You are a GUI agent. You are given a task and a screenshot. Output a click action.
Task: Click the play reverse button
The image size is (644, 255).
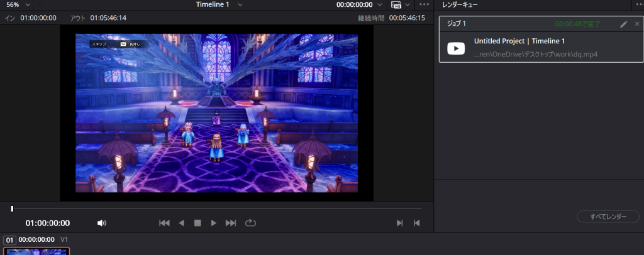(181, 223)
